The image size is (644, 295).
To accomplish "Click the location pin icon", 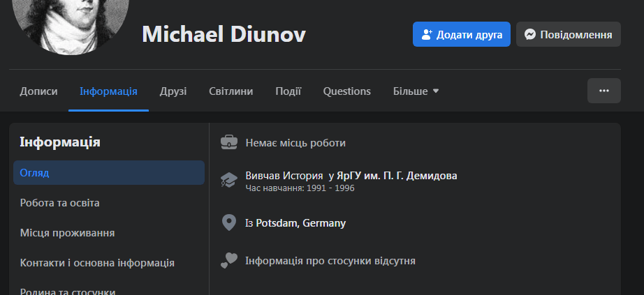I will coord(228,223).
